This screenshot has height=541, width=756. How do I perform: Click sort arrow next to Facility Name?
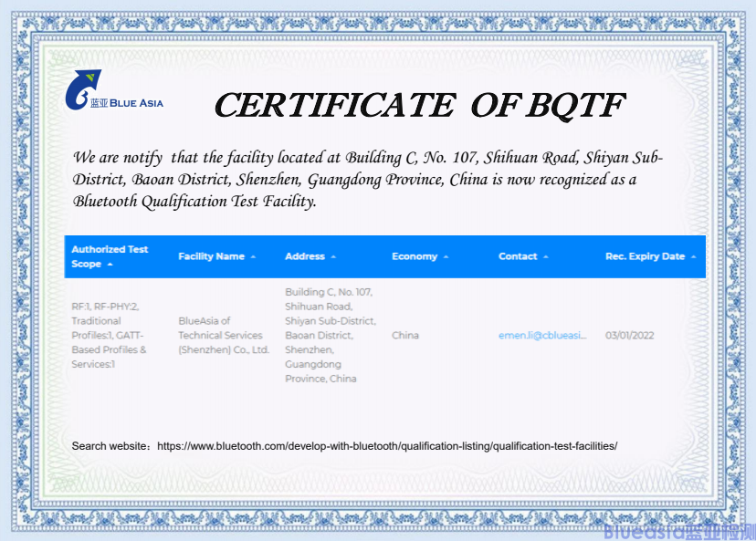point(253,257)
